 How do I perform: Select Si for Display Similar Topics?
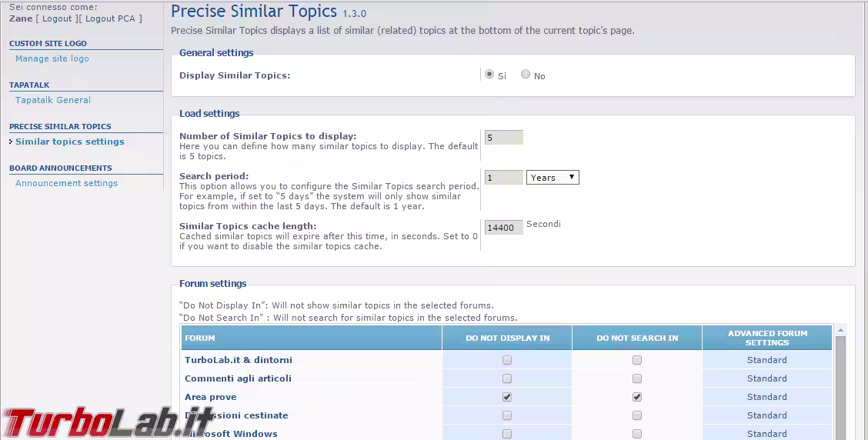(x=489, y=74)
